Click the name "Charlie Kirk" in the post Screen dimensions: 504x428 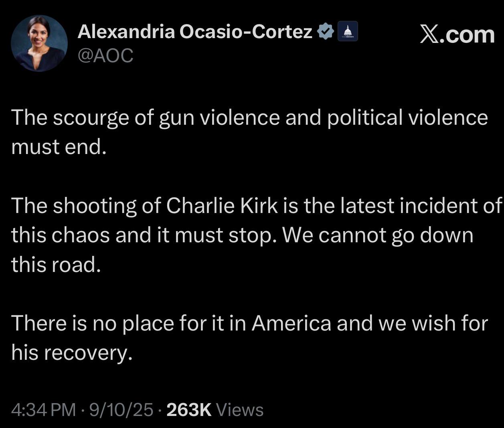[221, 206]
